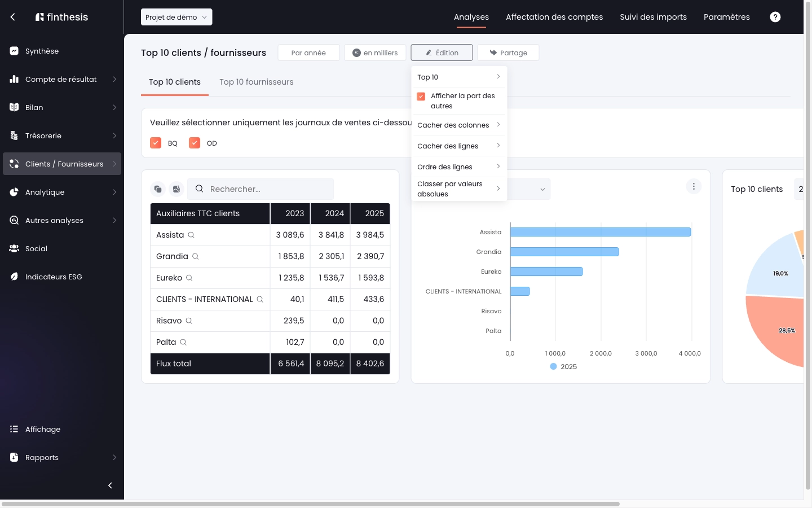This screenshot has height=508, width=812.
Task: Click the copy table icon
Action: 158,189
